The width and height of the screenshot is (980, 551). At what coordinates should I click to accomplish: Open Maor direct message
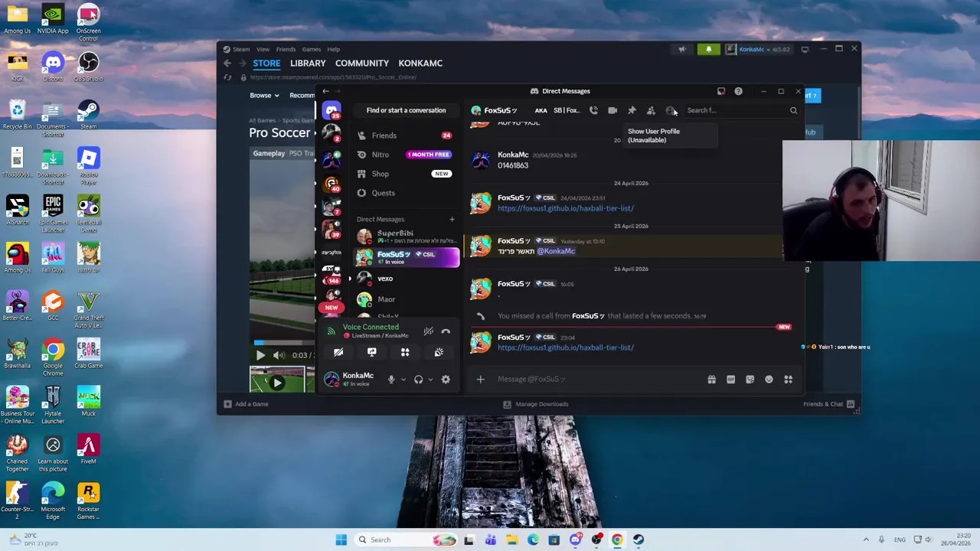point(406,299)
